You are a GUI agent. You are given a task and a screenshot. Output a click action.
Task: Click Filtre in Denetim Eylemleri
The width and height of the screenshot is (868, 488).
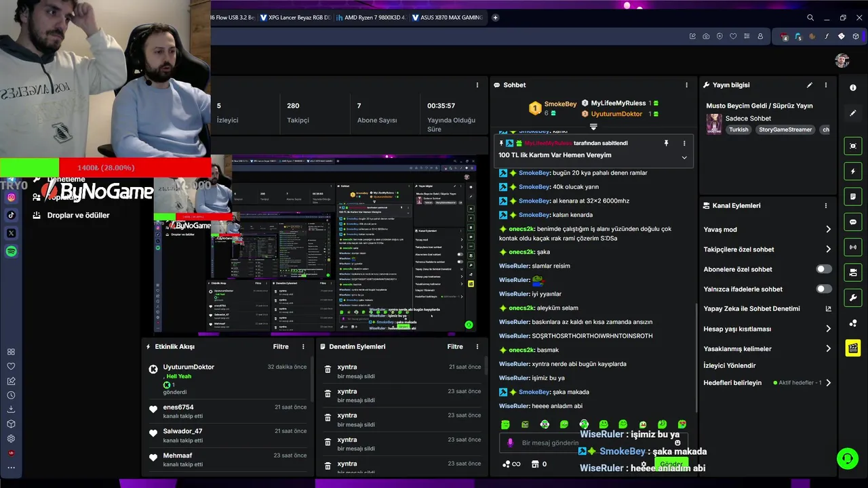coord(455,346)
